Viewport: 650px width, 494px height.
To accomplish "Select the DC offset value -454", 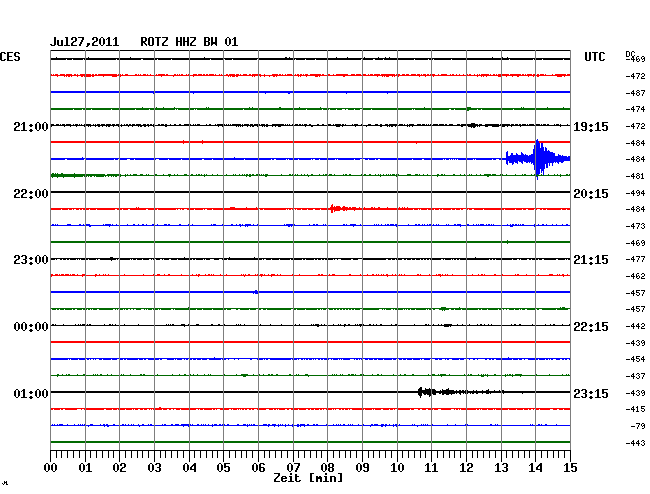I will 635,359.
